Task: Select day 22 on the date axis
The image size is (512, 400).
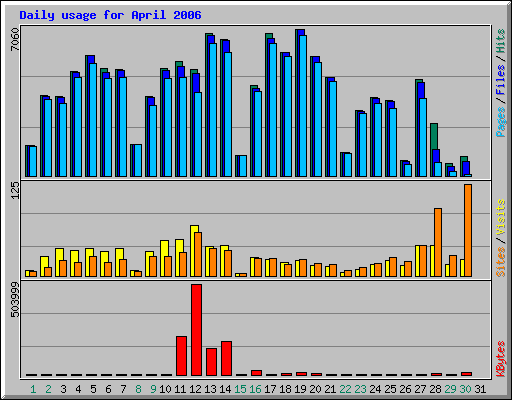Action: (x=345, y=389)
